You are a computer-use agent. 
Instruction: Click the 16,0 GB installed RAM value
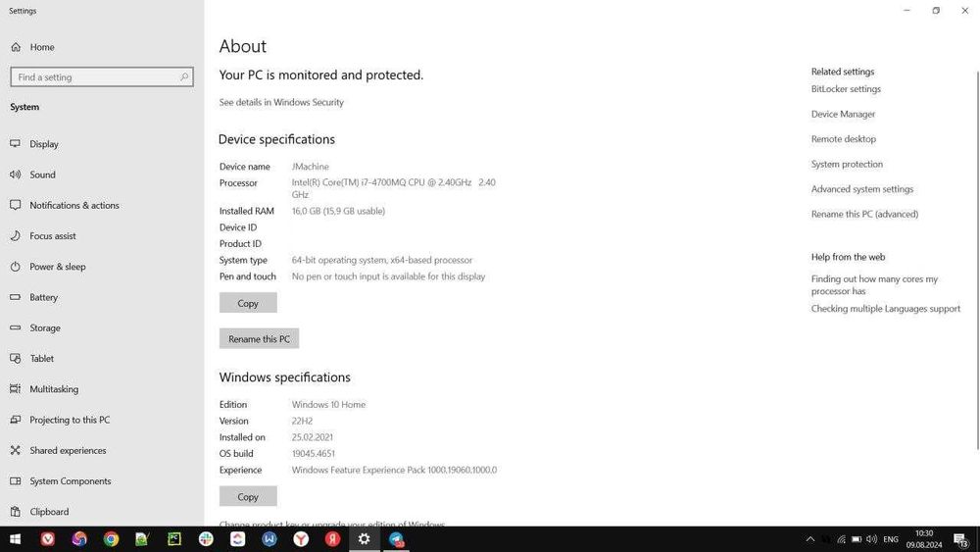[x=338, y=211]
